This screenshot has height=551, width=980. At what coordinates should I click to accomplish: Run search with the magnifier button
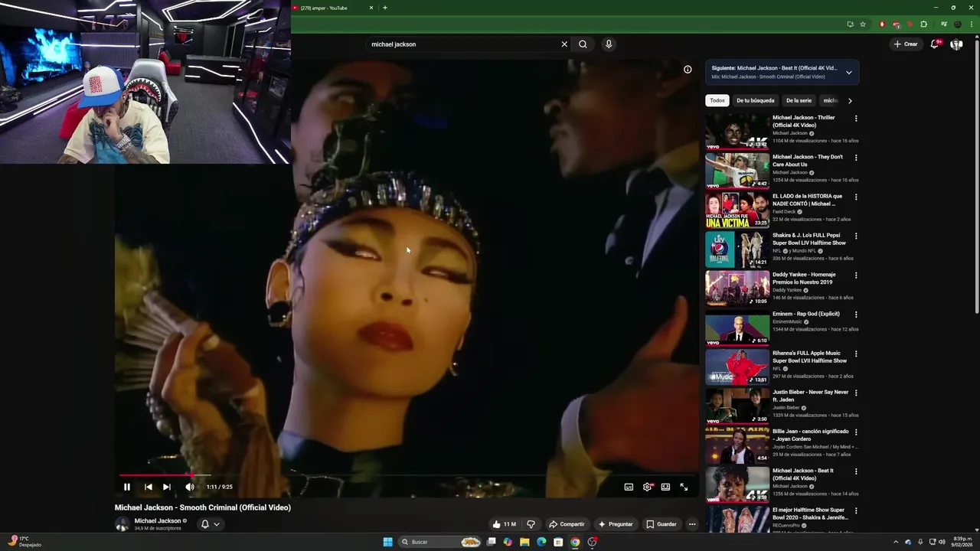[583, 44]
